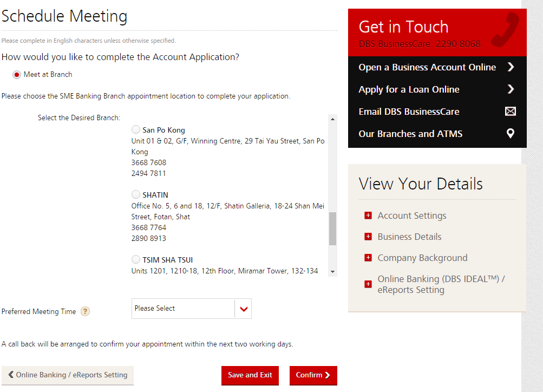Image resolution: width=543 pixels, height=392 pixels.
Task: Open Email DBS BusinessCare link
Action: [409, 112]
